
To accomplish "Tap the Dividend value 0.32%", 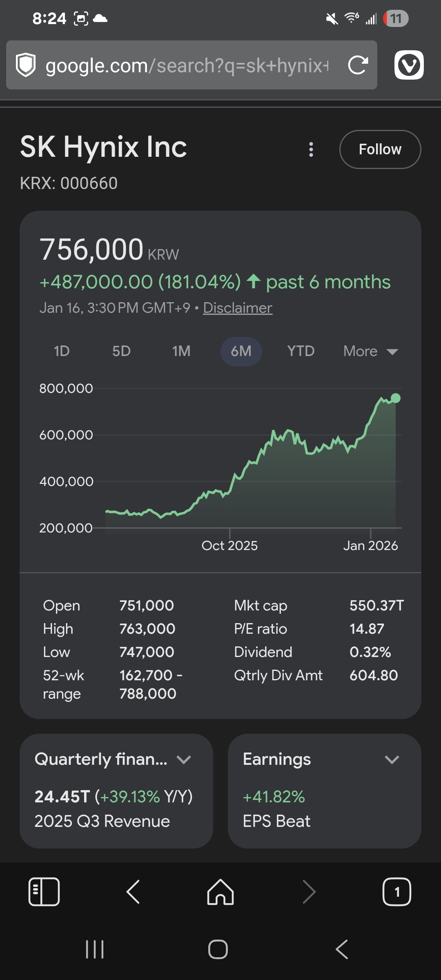I will (x=370, y=652).
